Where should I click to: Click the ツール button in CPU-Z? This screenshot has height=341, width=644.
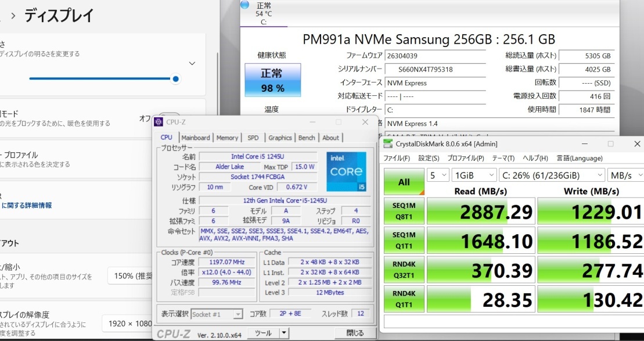click(x=263, y=333)
